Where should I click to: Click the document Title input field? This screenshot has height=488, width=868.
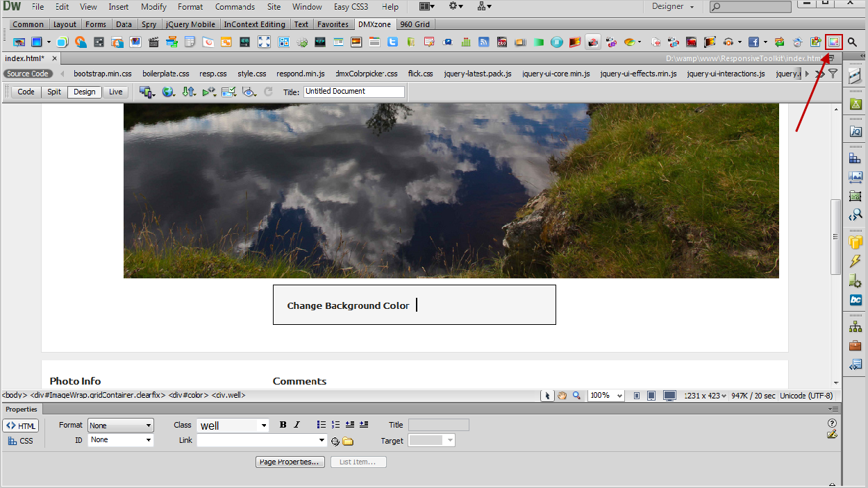pos(353,92)
